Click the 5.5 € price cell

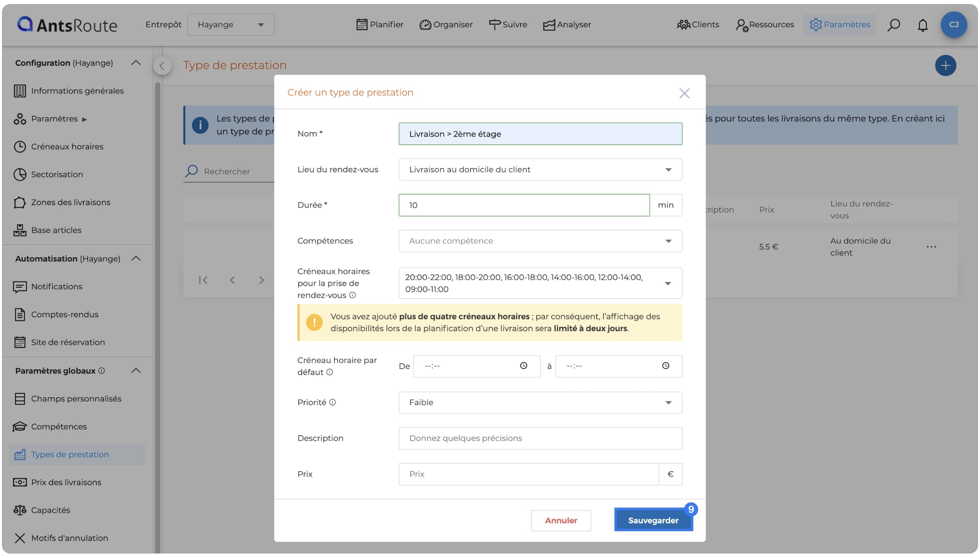coord(769,247)
